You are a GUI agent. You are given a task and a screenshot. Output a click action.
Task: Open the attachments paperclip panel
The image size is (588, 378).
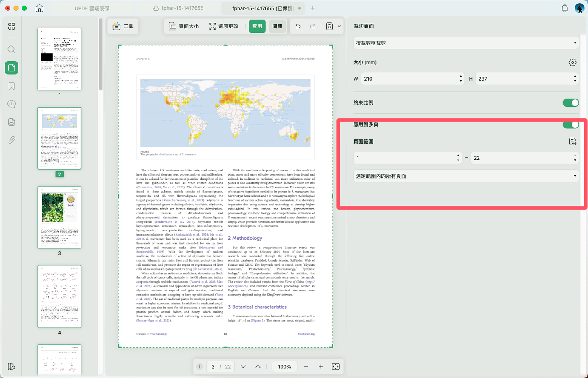[x=12, y=140]
